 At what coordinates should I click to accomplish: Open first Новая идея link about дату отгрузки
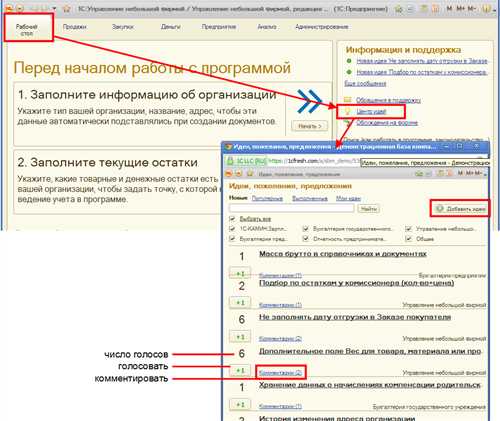coord(422,61)
